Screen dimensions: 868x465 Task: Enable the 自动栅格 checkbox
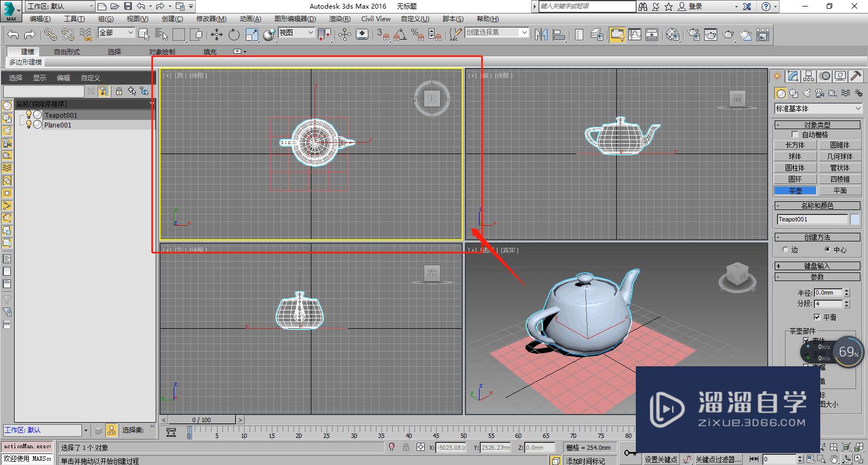tap(795, 135)
